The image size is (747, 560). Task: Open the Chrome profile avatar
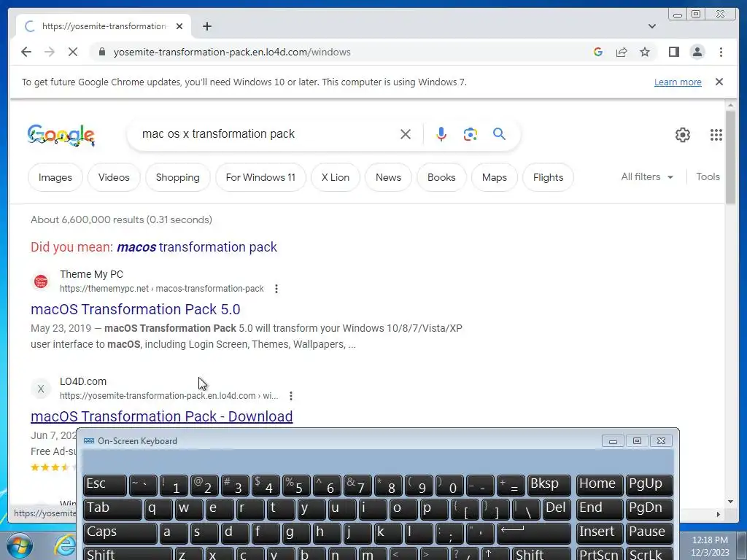point(697,52)
